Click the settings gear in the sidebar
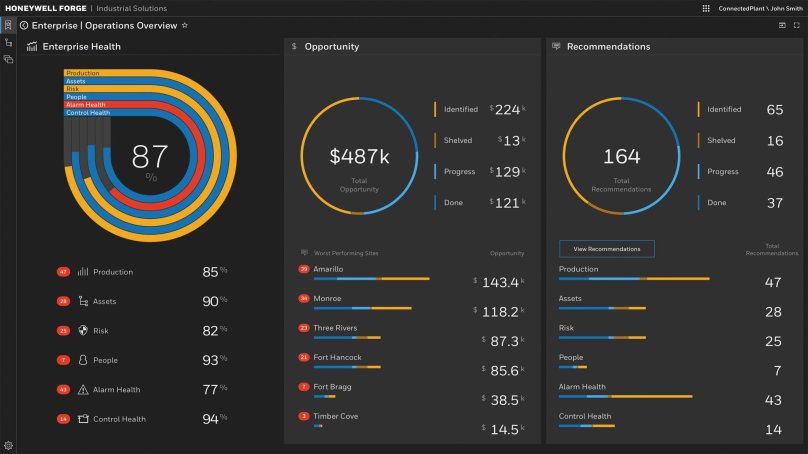This screenshot has width=808, height=454. [8, 445]
